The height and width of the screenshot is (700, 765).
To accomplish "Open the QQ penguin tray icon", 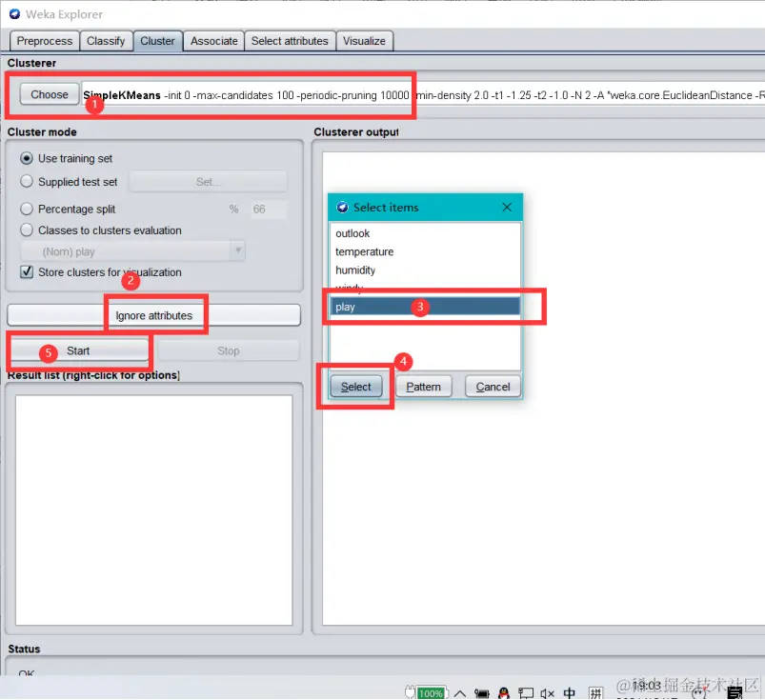I will 504,692.
